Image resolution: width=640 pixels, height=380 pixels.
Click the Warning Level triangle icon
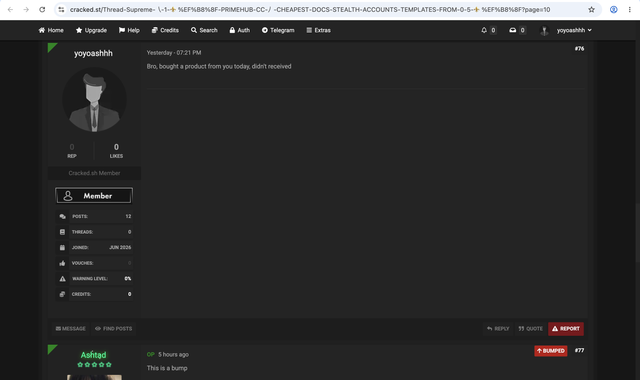tap(62, 279)
